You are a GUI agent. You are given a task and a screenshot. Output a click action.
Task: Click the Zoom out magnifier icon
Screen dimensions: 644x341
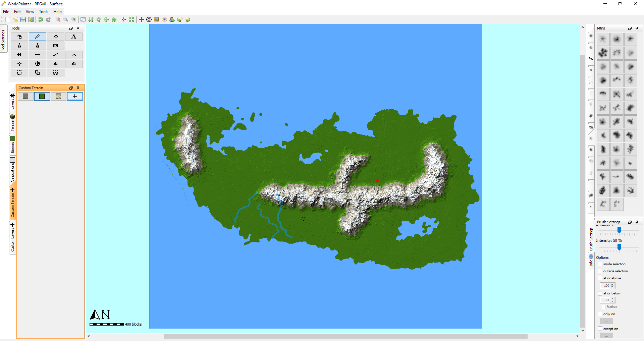(x=58, y=19)
